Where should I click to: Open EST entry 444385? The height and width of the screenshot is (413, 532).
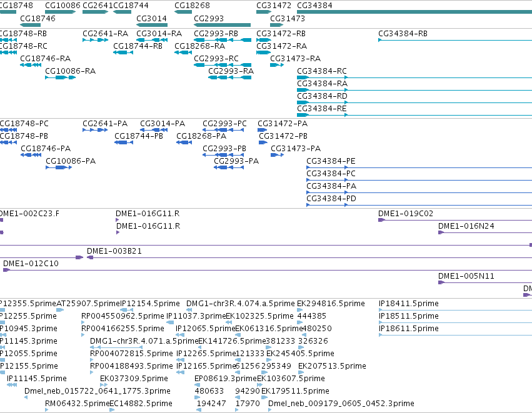311,316
